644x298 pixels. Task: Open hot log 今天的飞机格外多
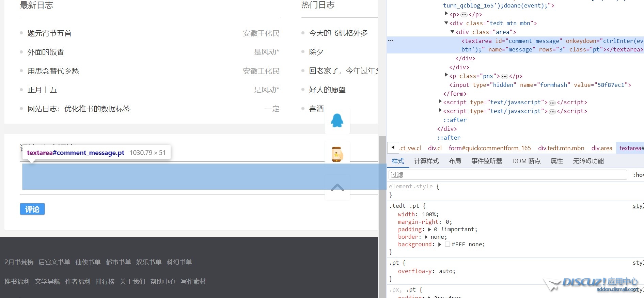(339, 33)
